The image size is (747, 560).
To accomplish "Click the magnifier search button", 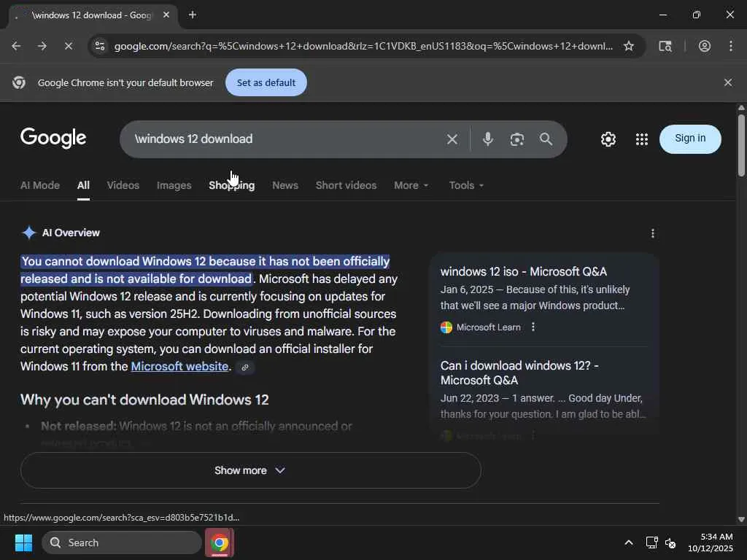I will tap(546, 139).
